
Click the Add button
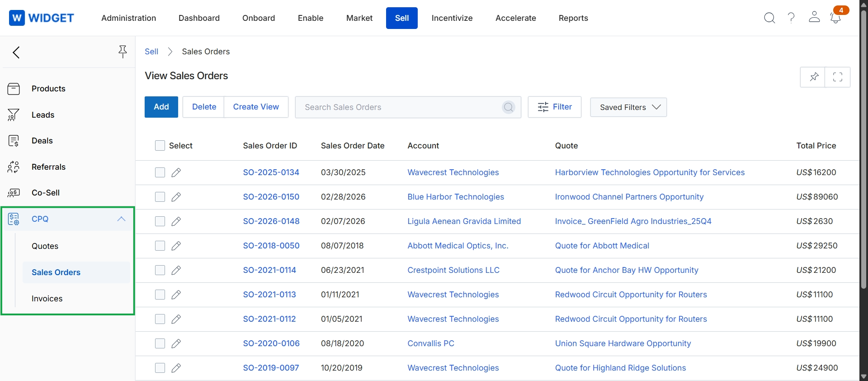pyautogui.click(x=161, y=107)
